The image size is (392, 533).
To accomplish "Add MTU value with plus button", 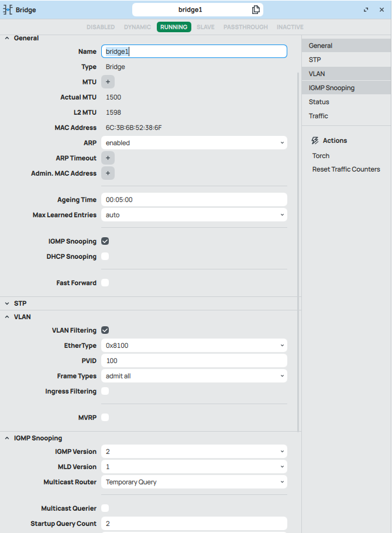I will 108,82.
